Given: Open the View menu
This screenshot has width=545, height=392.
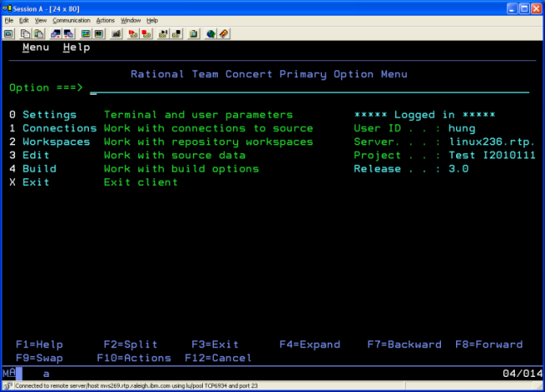Looking at the screenshot, I should 41,20.
